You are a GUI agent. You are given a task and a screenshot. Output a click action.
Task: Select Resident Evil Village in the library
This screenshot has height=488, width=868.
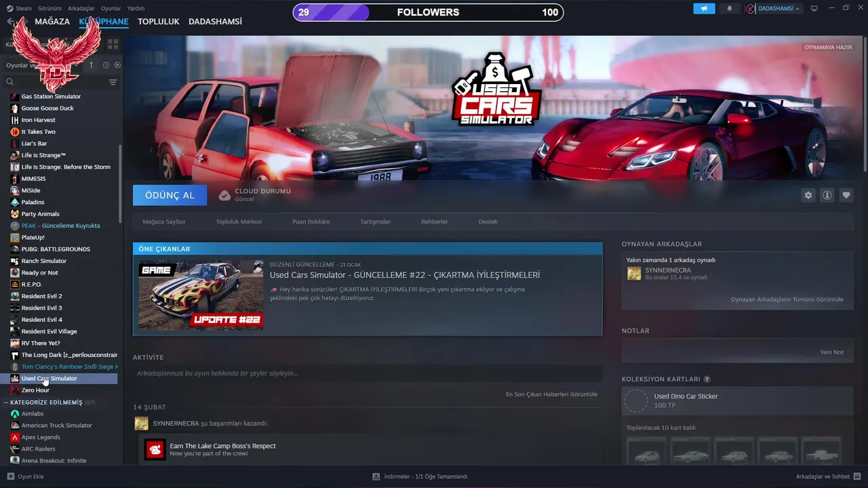49,331
